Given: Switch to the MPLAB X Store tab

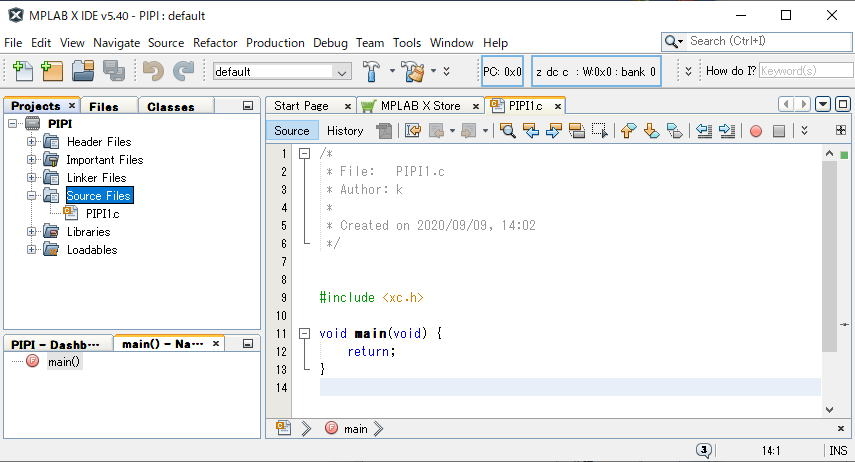Looking at the screenshot, I should pyautogui.click(x=420, y=106).
